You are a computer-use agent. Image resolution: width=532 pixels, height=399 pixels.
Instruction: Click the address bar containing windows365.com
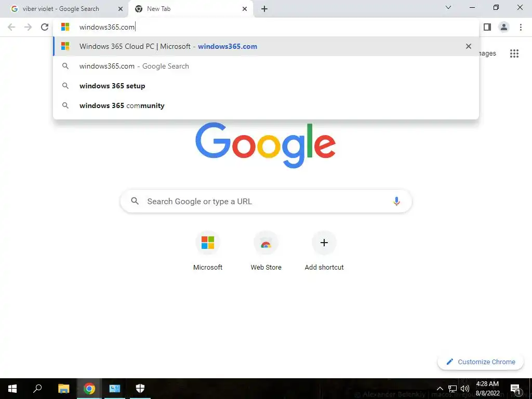pyautogui.click(x=266, y=27)
